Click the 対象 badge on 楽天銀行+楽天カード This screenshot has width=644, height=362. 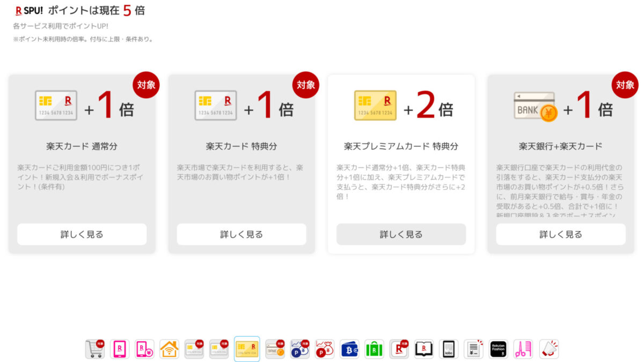625,85
